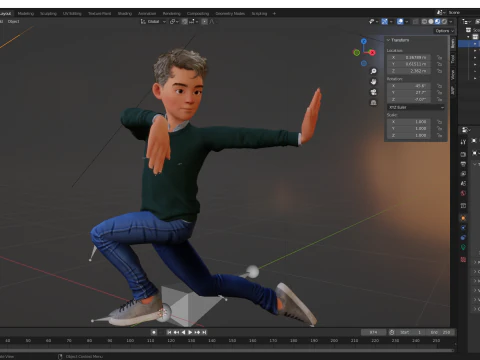Play the animation forward
This screenshot has width=480, height=360.
coord(190,332)
